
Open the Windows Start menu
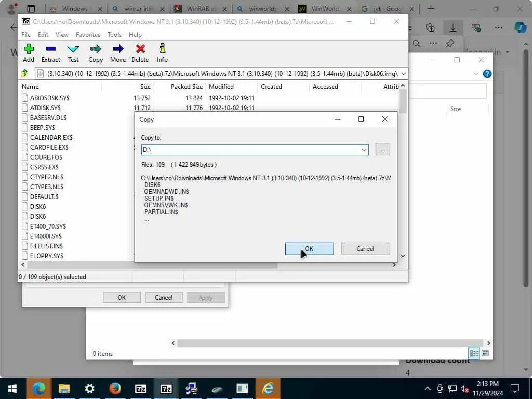(x=12, y=389)
